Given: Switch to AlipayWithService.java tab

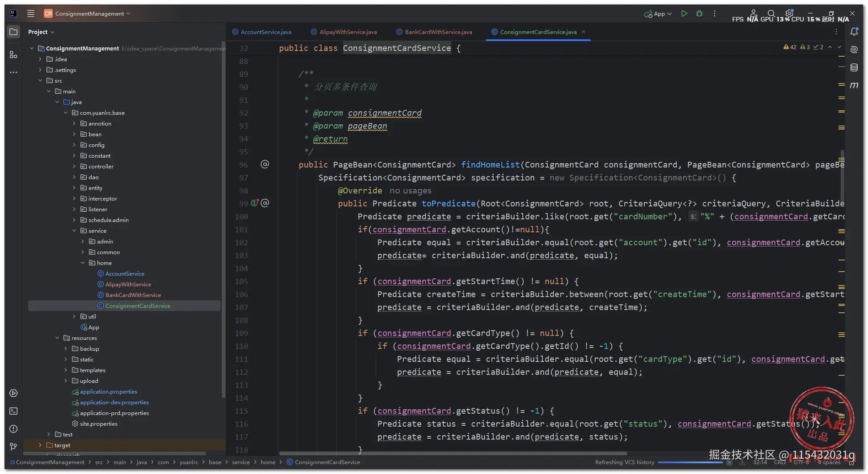Looking at the screenshot, I should tap(344, 32).
